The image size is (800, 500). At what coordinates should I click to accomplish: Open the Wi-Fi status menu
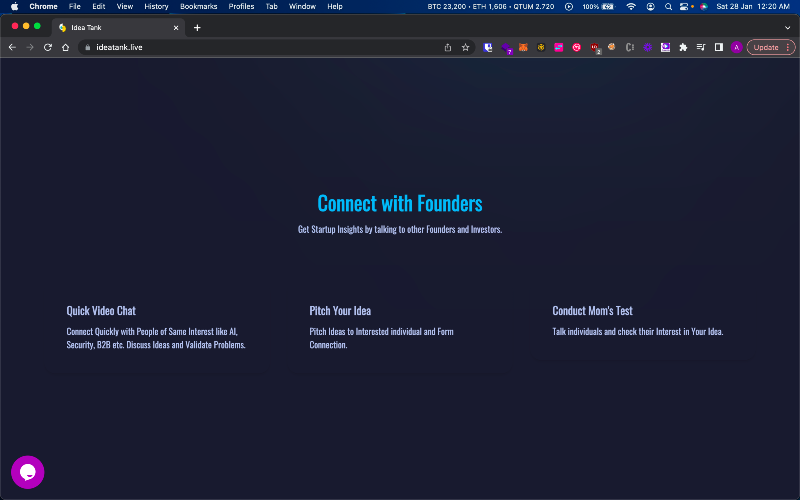[631, 7]
